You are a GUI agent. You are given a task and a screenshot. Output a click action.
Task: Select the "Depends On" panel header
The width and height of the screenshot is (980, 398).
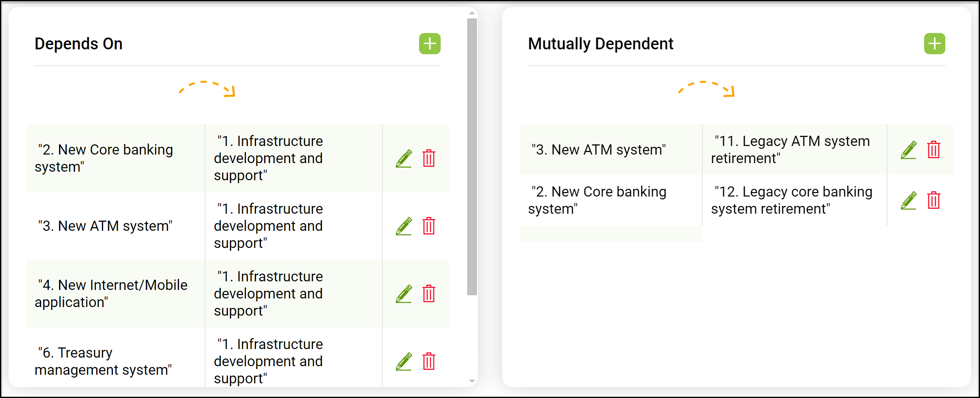78,44
